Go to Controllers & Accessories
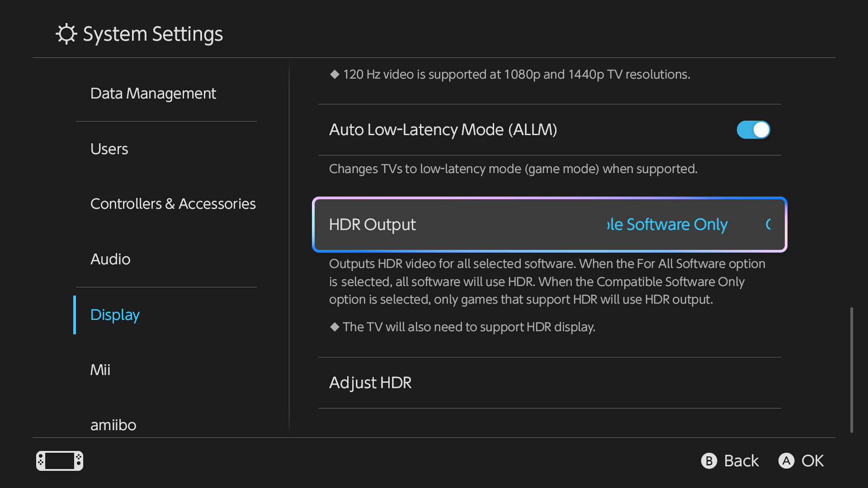 click(173, 204)
